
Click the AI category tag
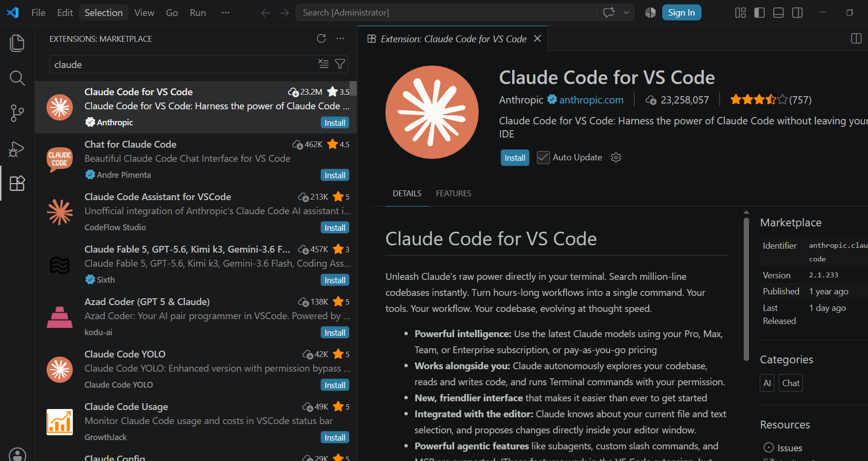point(767,383)
